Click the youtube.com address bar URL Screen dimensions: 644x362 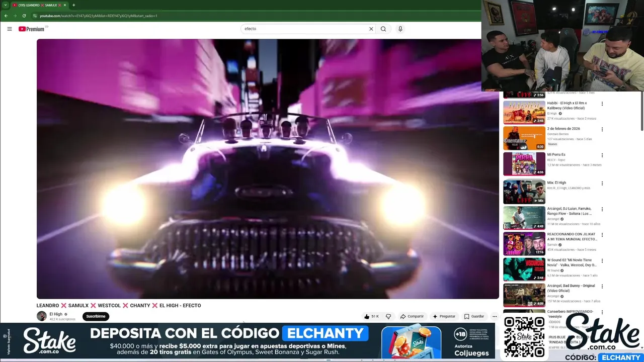(x=98, y=16)
